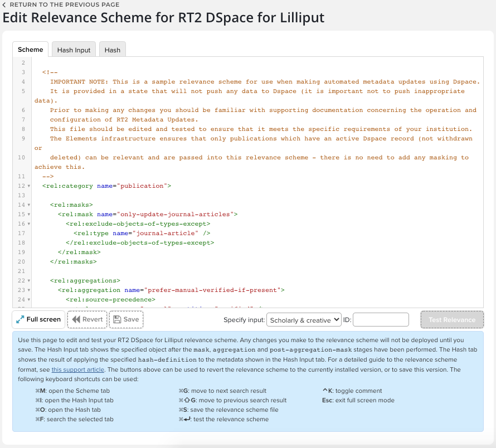Click line number 17 in gutter

tap(21, 233)
